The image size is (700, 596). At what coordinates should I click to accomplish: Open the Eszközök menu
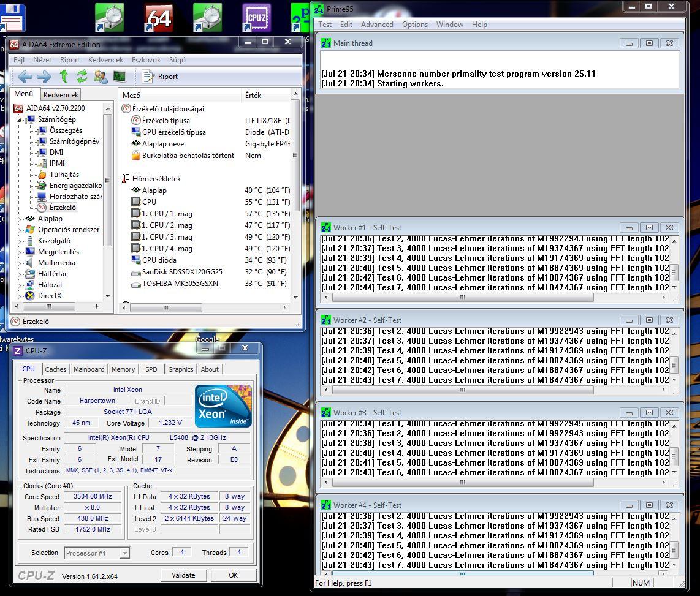[146, 60]
